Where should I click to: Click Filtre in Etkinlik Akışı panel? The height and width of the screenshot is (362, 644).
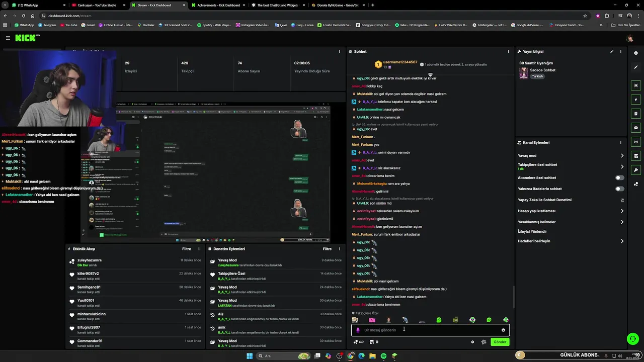186,249
